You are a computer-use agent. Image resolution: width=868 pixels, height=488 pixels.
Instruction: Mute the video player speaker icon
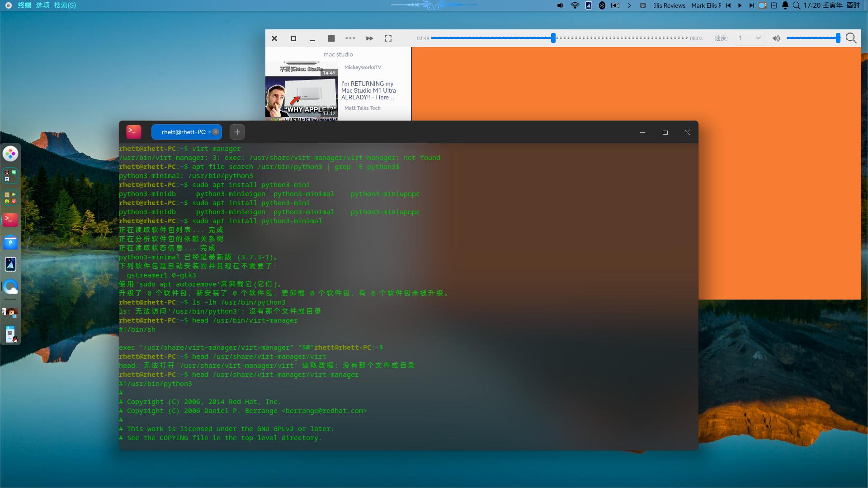tap(776, 38)
